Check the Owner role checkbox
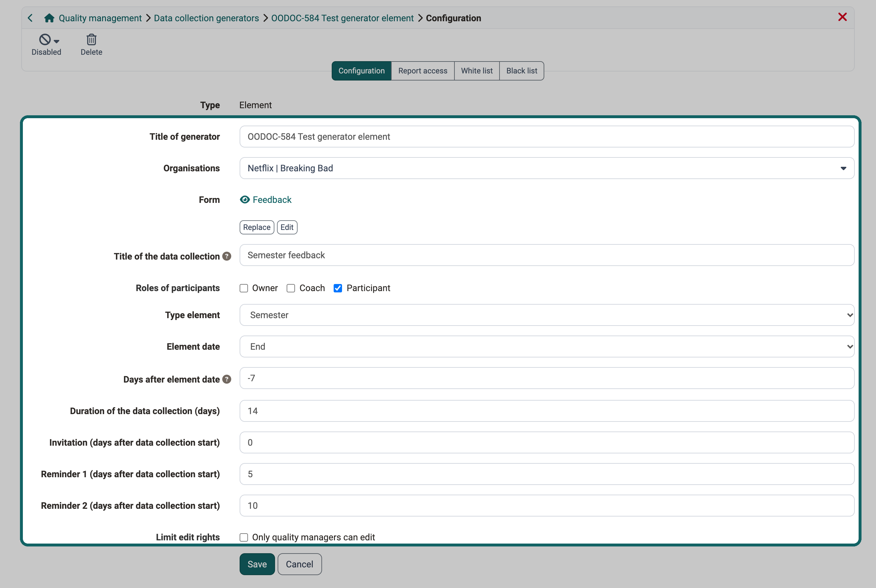The image size is (876, 588). tap(244, 288)
